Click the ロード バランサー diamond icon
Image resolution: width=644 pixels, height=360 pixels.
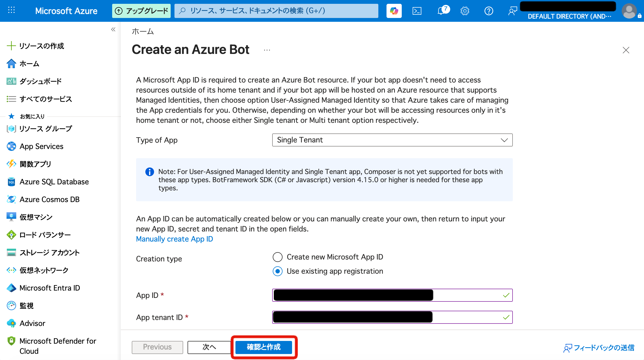click(11, 235)
